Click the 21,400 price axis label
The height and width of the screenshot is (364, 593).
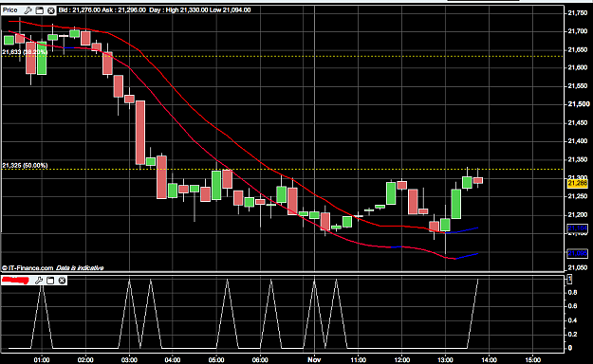coord(578,141)
